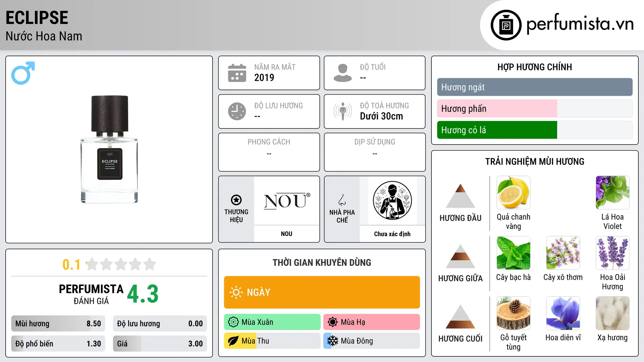This screenshot has height=362, width=644.
Task: Select the Mùa Xuân season bar
Action: click(x=272, y=322)
